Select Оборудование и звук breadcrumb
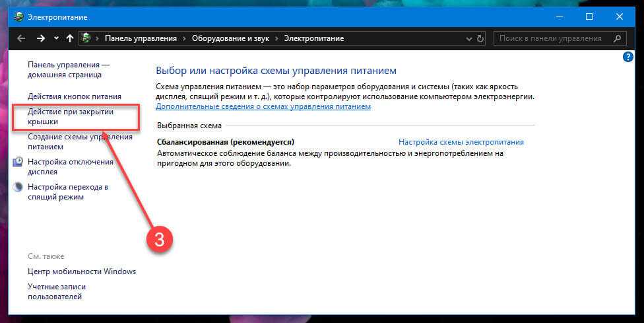The width and height of the screenshot is (644, 323). click(230, 38)
